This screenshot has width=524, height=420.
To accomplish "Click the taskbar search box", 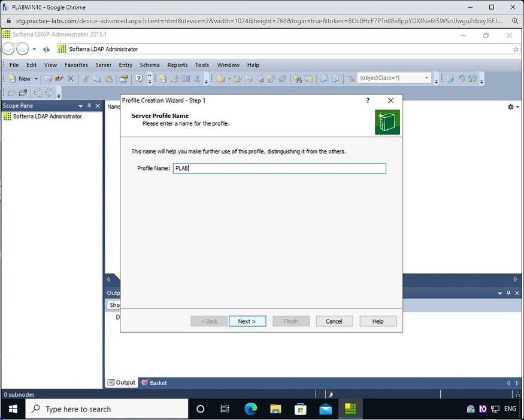I will (x=107, y=409).
